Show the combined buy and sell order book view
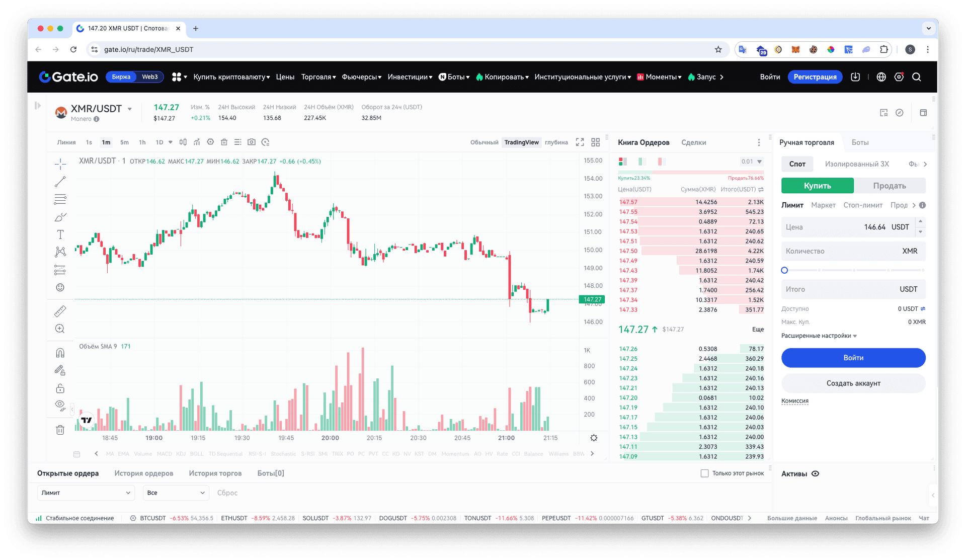Image resolution: width=966 pixels, height=560 pixels. click(623, 162)
